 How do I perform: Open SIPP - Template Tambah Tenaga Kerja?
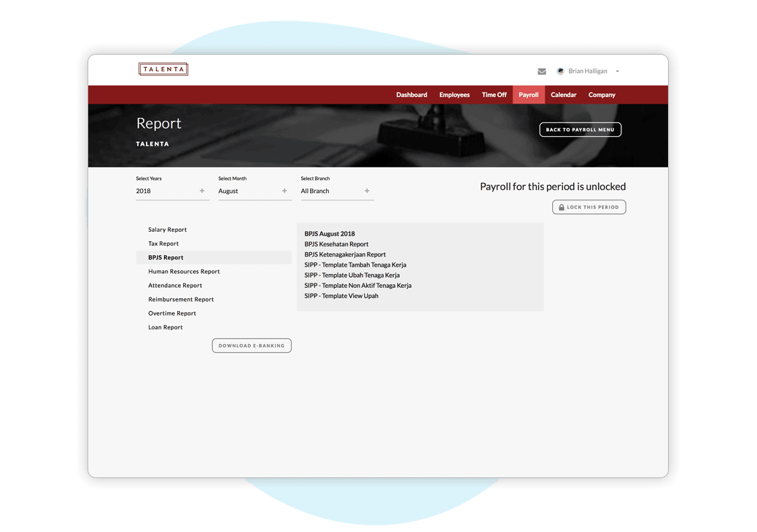[355, 265]
